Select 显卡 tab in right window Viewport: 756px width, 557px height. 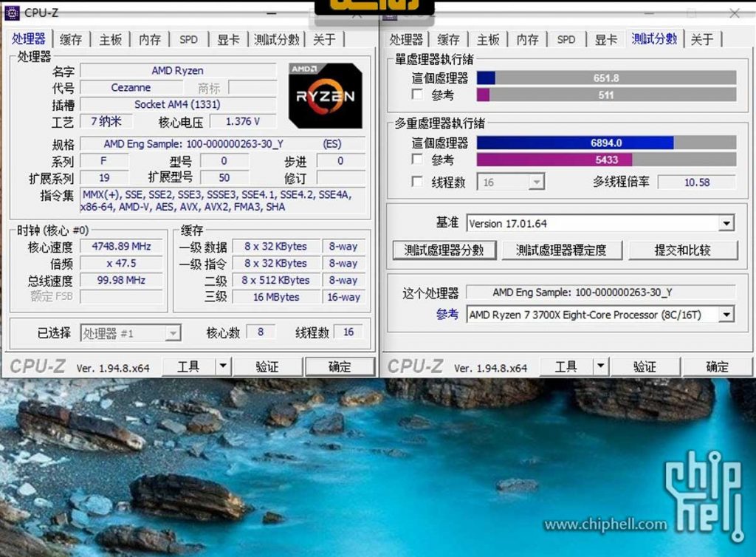(605, 40)
